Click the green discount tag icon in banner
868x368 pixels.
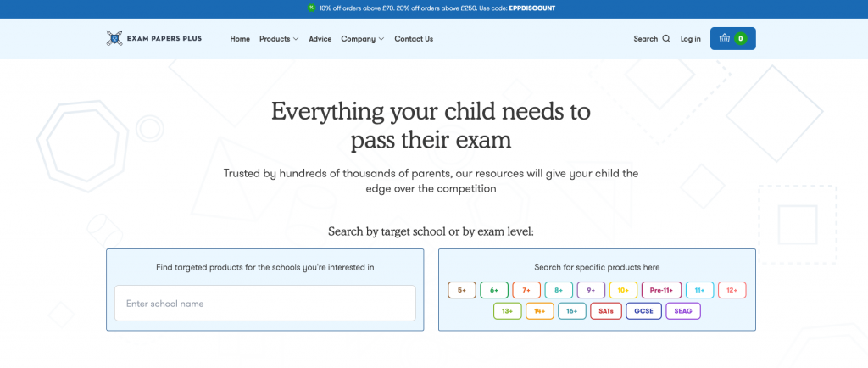(x=312, y=8)
